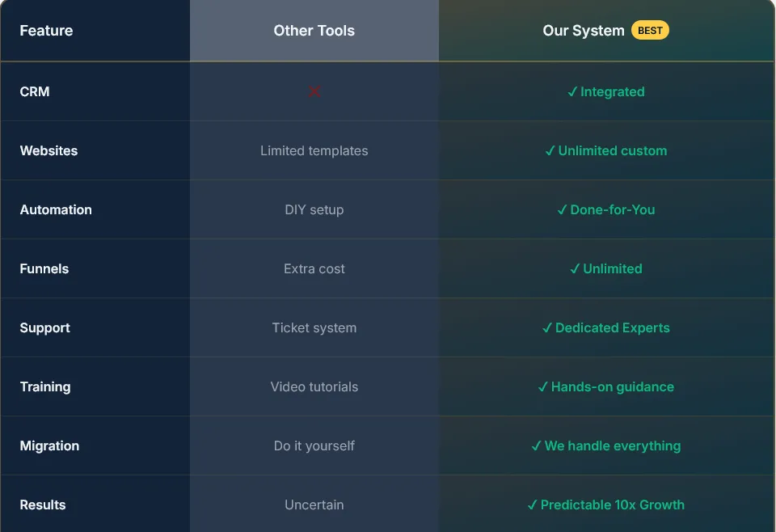Image resolution: width=776 pixels, height=532 pixels.
Task: Click the Ticket system cell
Action: 314,328
